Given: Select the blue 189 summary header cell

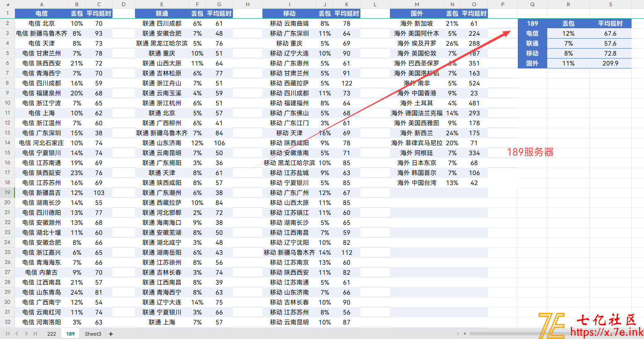Looking at the screenshot, I should (532, 23).
